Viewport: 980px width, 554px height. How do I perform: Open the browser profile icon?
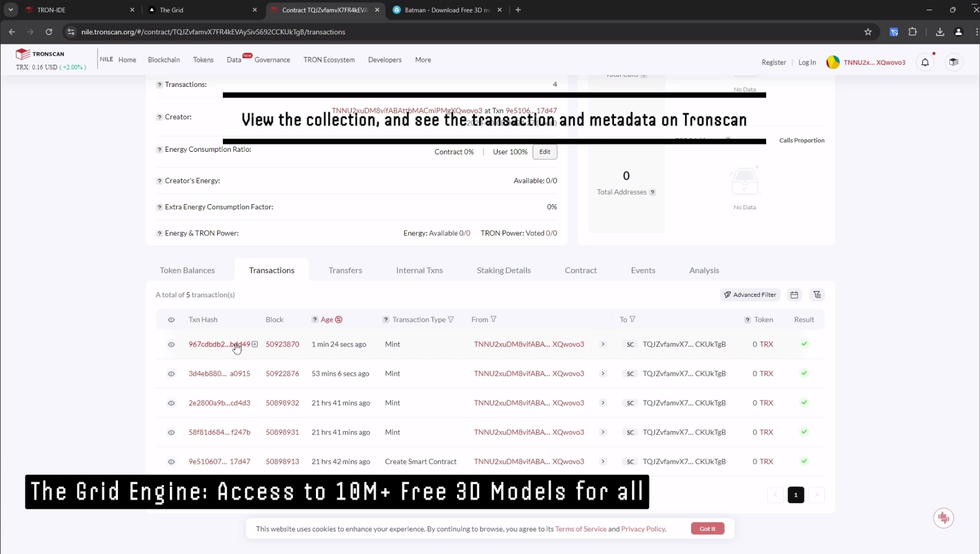(x=959, y=32)
